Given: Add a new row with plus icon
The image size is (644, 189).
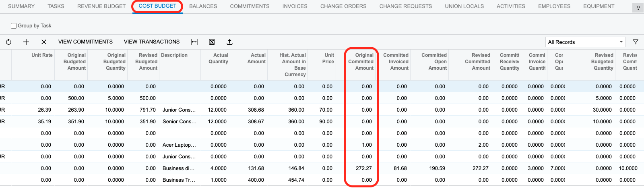Looking at the screenshot, I should coord(26,42).
